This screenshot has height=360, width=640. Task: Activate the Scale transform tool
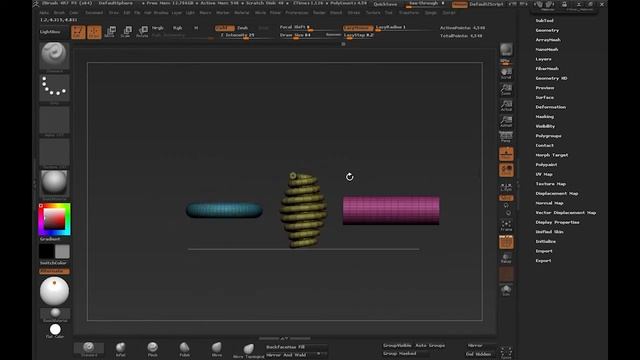pyautogui.click(x=126, y=32)
